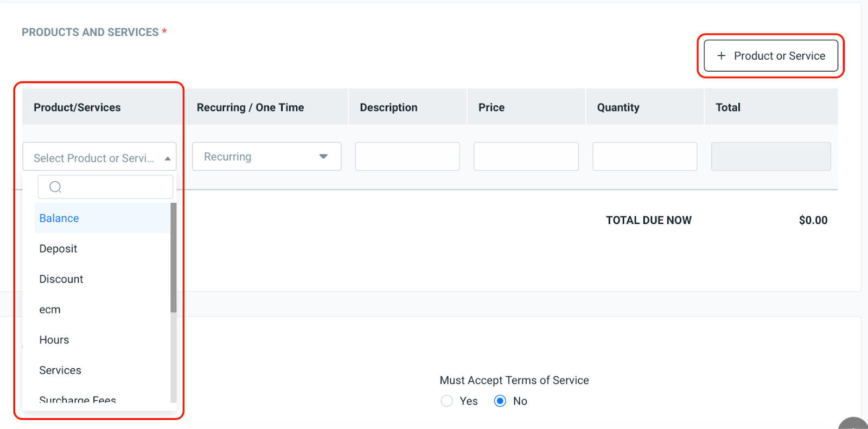Image resolution: width=868 pixels, height=429 pixels.
Task: Click the PRODUCTS AND SERVICES heading
Action: [x=90, y=32]
